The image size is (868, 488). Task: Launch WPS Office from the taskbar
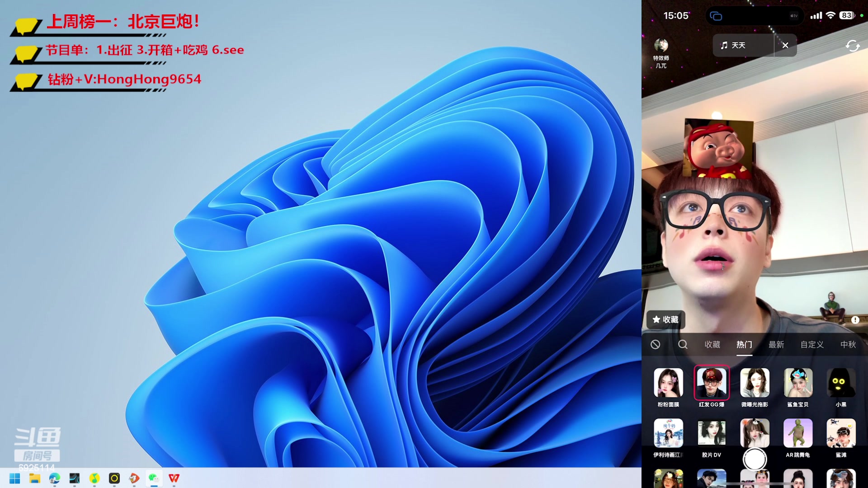click(x=174, y=478)
